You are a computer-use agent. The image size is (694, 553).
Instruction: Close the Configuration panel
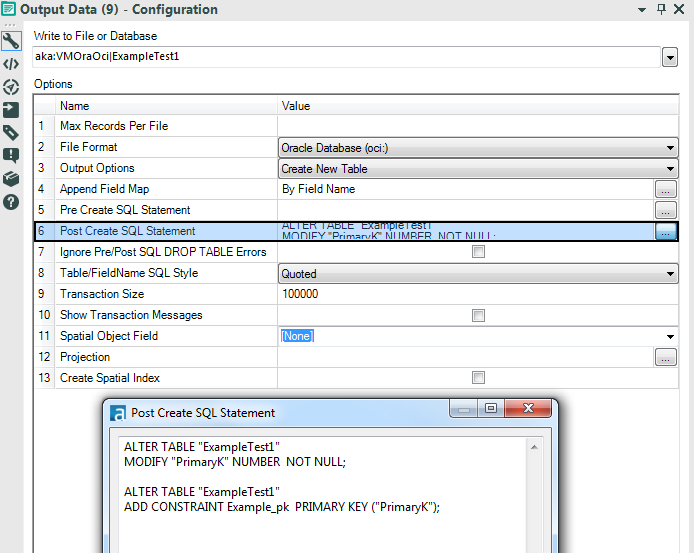[679, 9]
